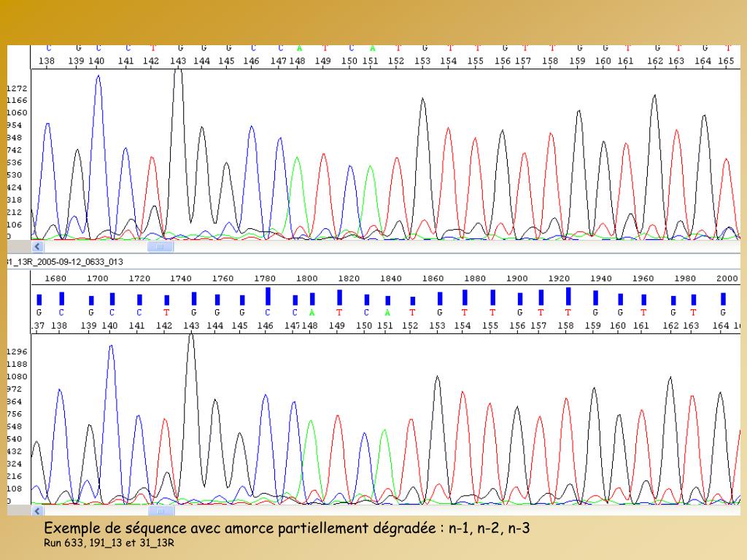Viewport: 747px width, 560px height.
Task: Select base call T at position 142 in lower panel
Action: tap(166, 313)
